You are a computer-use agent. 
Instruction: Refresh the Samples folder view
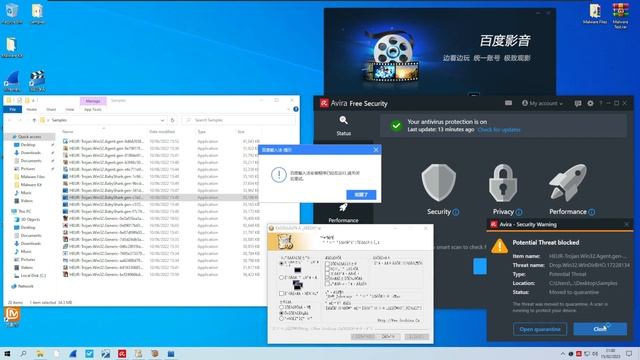pyautogui.click(x=172, y=120)
